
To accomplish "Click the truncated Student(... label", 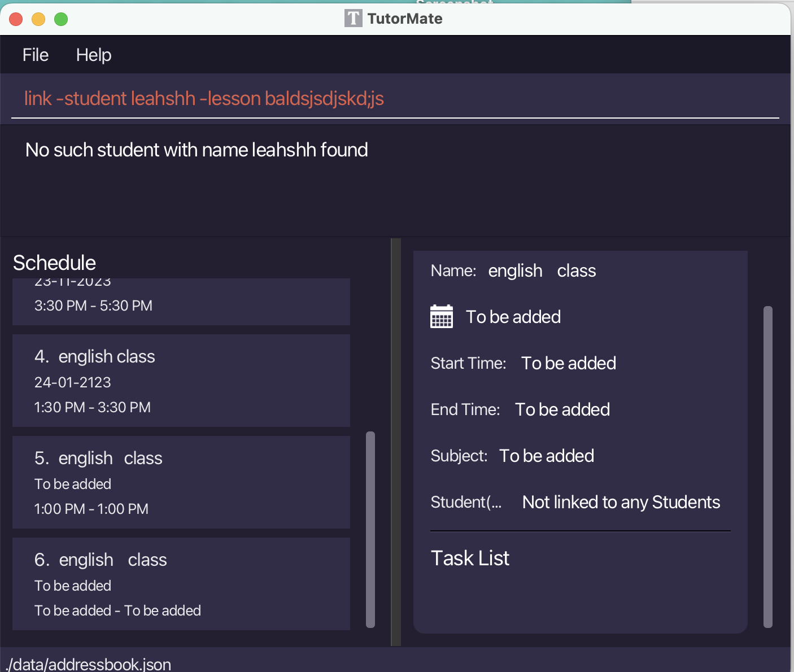I will coord(466,502).
